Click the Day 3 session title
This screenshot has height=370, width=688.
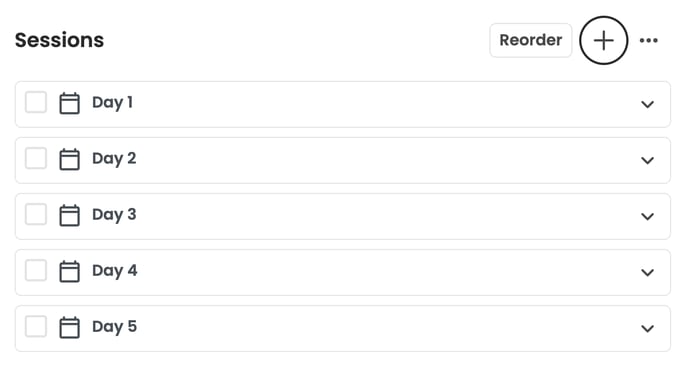pos(114,215)
